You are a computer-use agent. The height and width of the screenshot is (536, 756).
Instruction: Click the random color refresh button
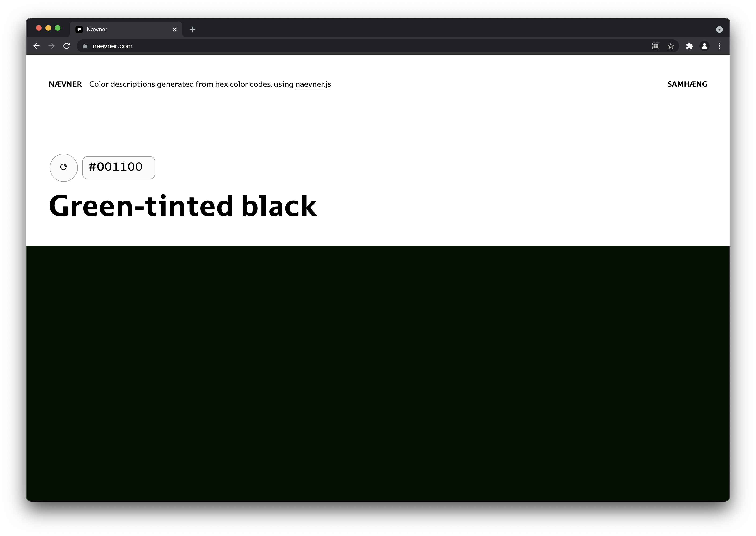(x=63, y=167)
